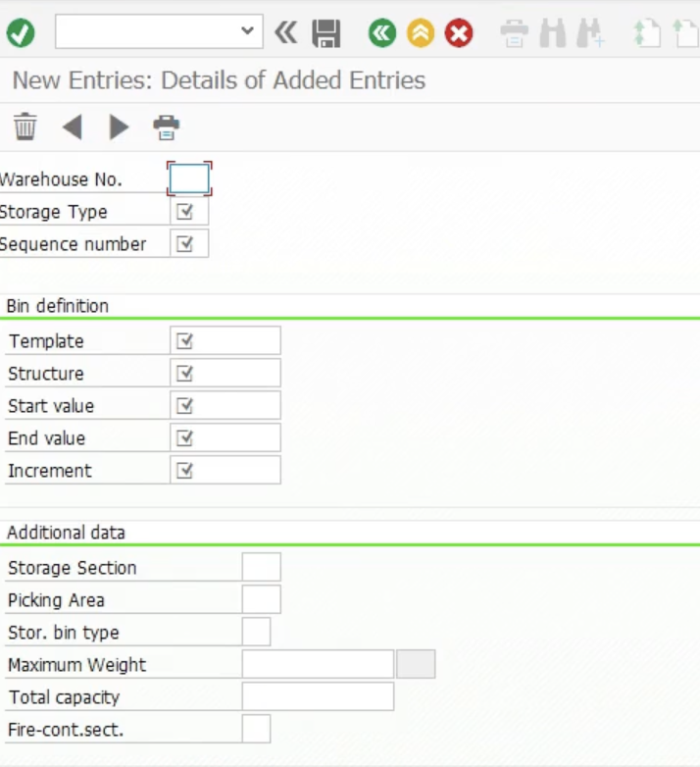Click the green Back arrow icon
The height and width of the screenshot is (767, 700).
click(x=382, y=33)
